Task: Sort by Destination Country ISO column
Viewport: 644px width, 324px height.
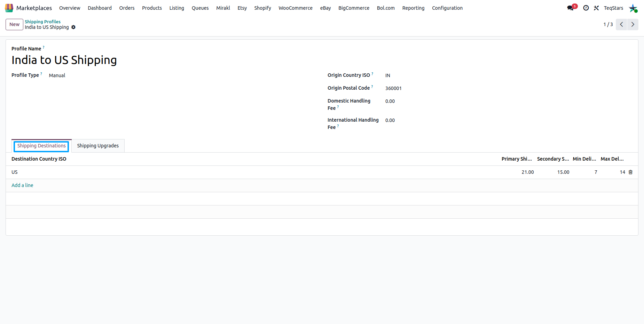Action: 39,159
